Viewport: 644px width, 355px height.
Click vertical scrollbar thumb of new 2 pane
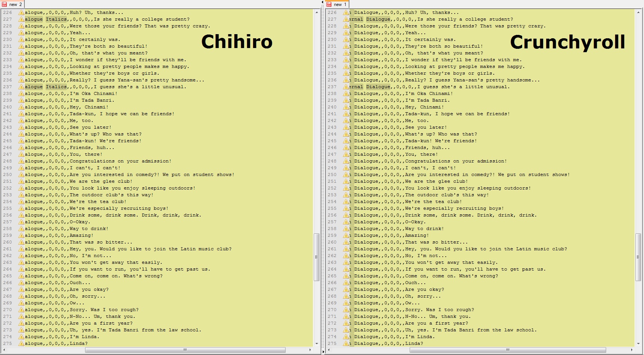(x=317, y=257)
